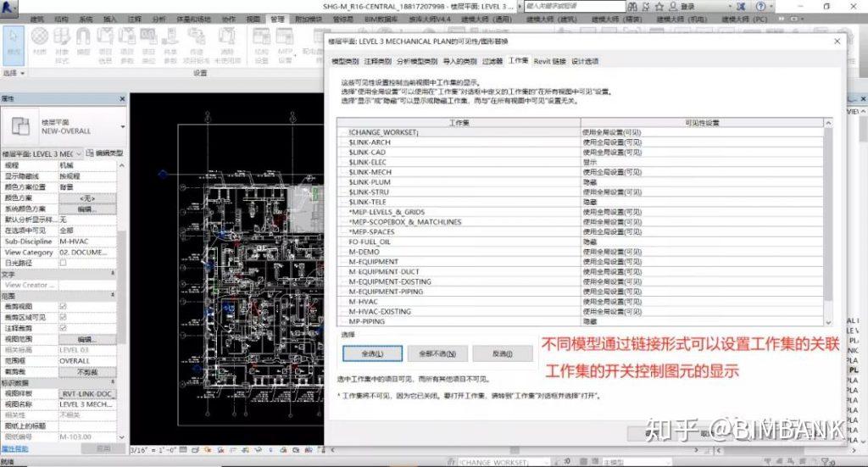Toggle the 裁剪视图 (crop view) checkbox
This screenshot has height=467, width=868.
(x=63, y=306)
